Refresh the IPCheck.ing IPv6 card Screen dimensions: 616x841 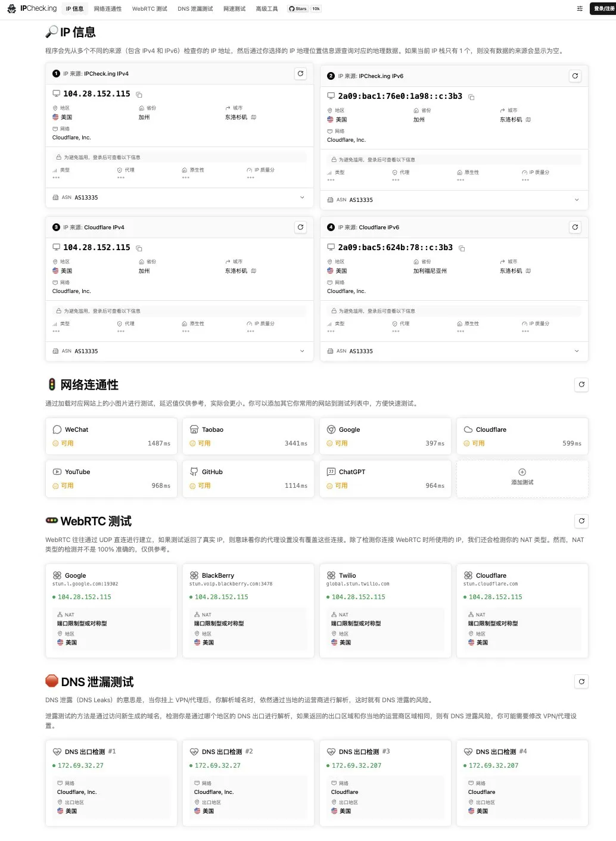pyautogui.click(x=575, y=76)
